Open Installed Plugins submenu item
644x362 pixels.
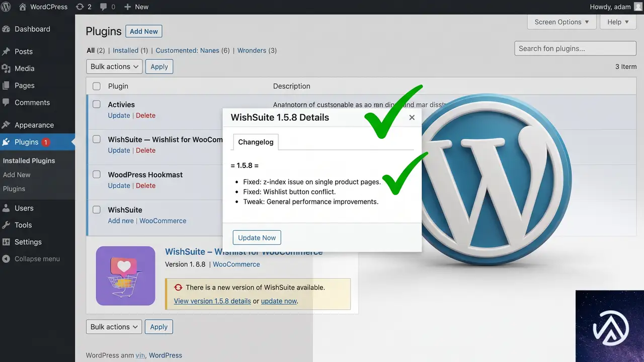coord(29,161)
